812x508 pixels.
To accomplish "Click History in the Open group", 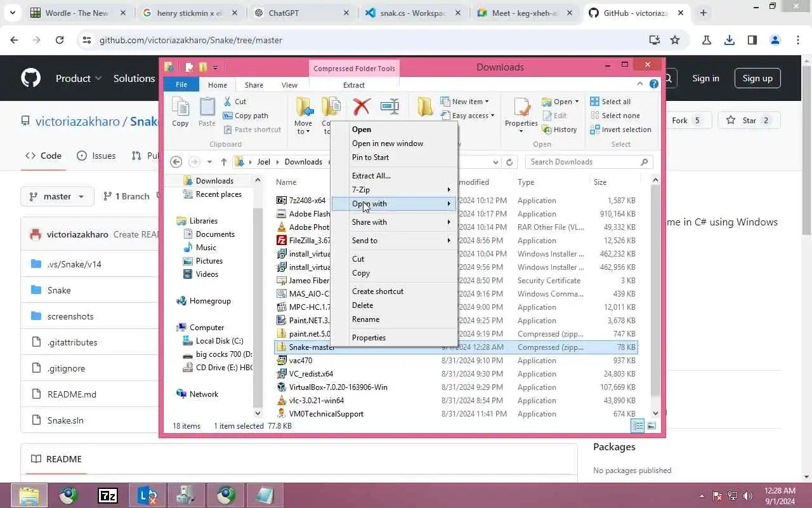I will (560, 130).
